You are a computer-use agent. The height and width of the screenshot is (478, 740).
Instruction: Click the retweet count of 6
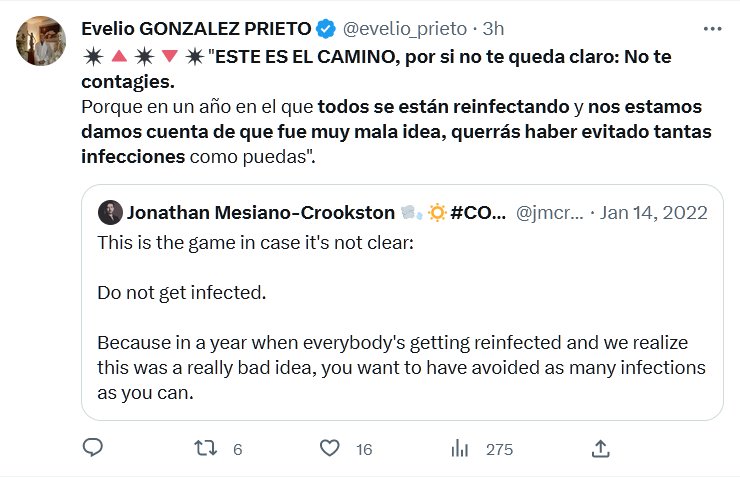click(237, 450)
